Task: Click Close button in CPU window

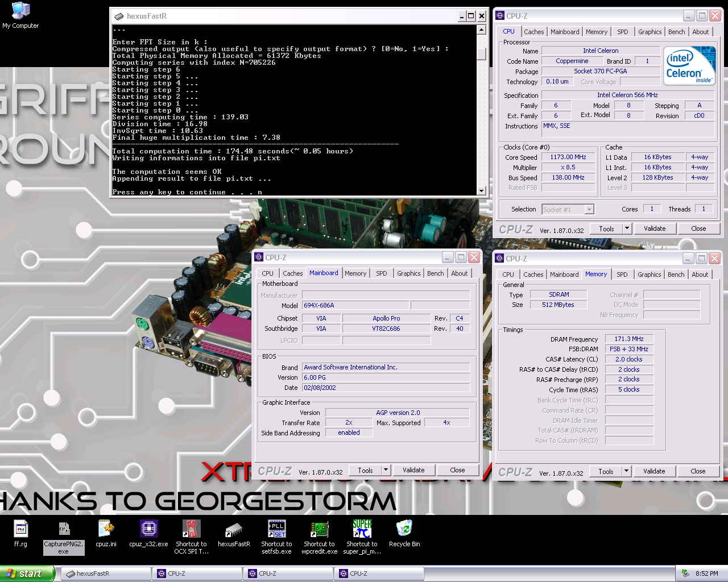Action: pyautogui.click(x=698, y=228)
